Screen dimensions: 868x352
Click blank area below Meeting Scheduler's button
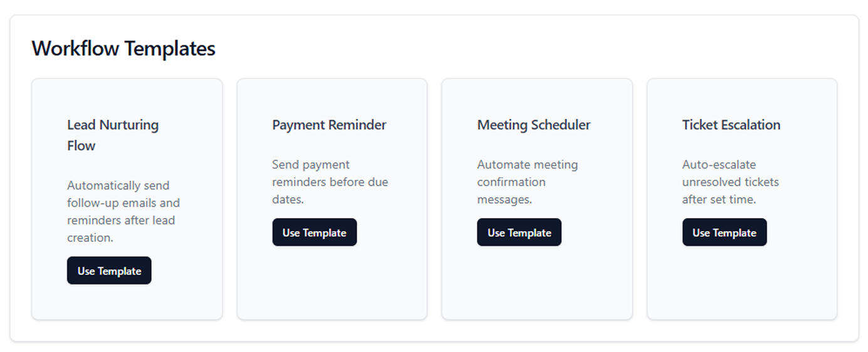tap(536, 282)
